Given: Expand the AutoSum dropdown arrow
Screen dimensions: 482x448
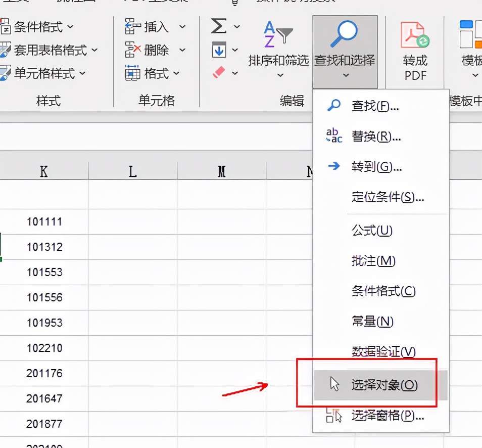Looking at the screenshot, I should point(236,27).
